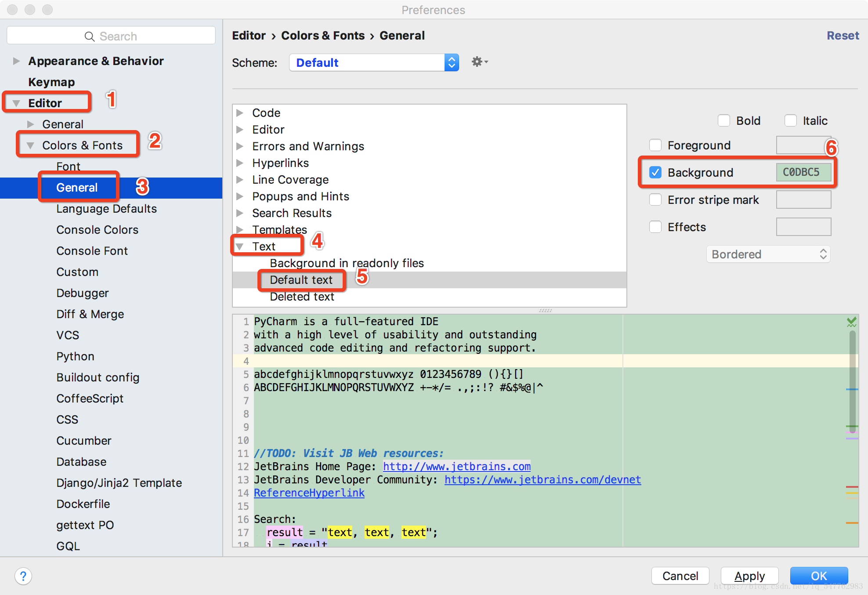Enable the Bold checkbox
The image size is (868, 595).
pos(723,120)
